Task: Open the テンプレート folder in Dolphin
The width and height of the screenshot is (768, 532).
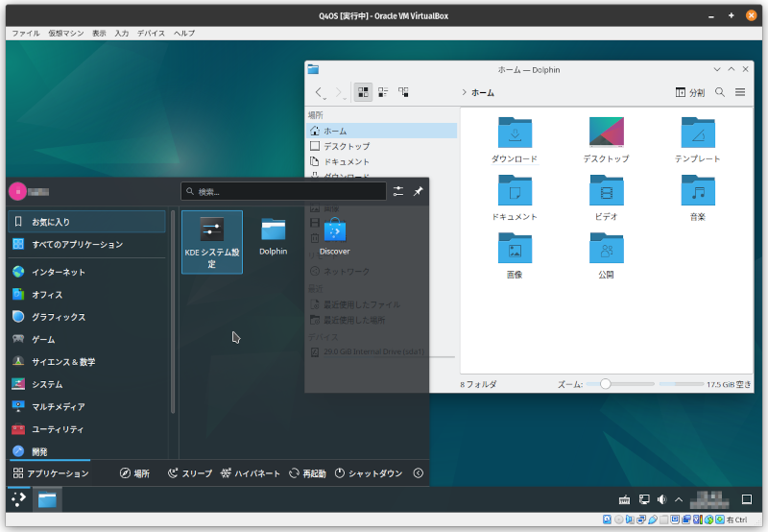Action: coord(698,139)
